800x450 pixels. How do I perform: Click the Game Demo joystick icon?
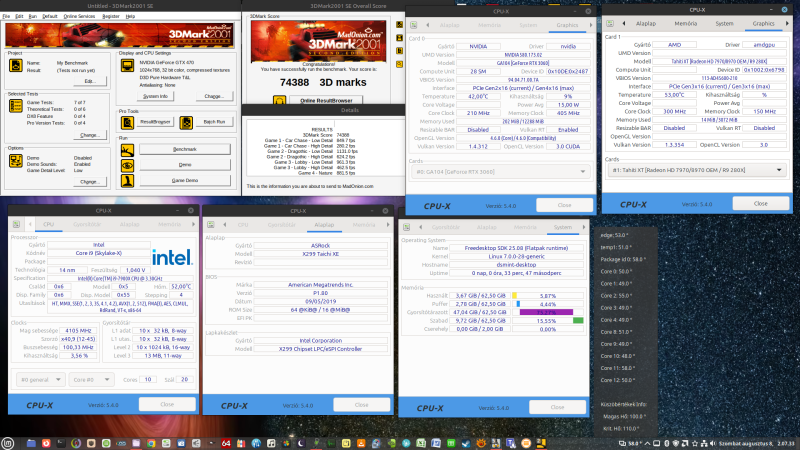coord(127,180)
